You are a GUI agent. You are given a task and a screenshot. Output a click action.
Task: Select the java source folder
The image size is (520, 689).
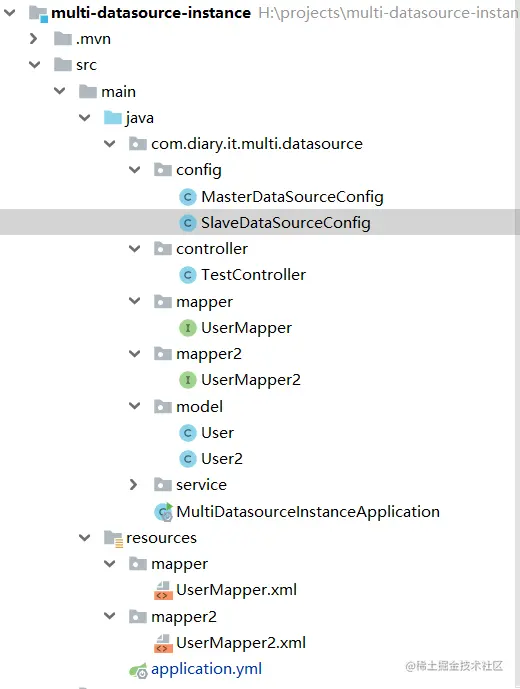[x=139, y=118]
